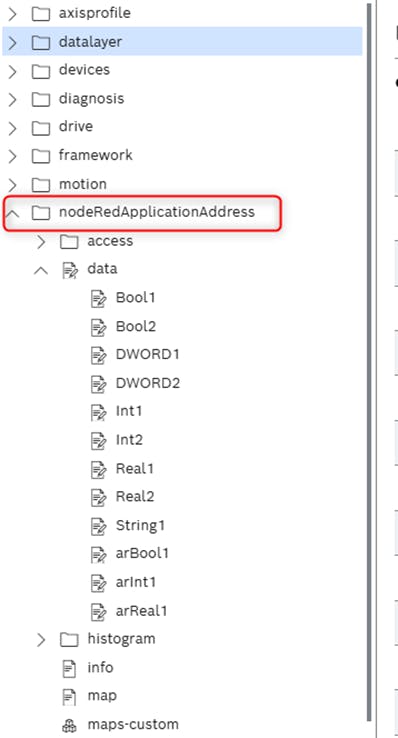
Task: Expand the access folder
Action: click(41, 242)
